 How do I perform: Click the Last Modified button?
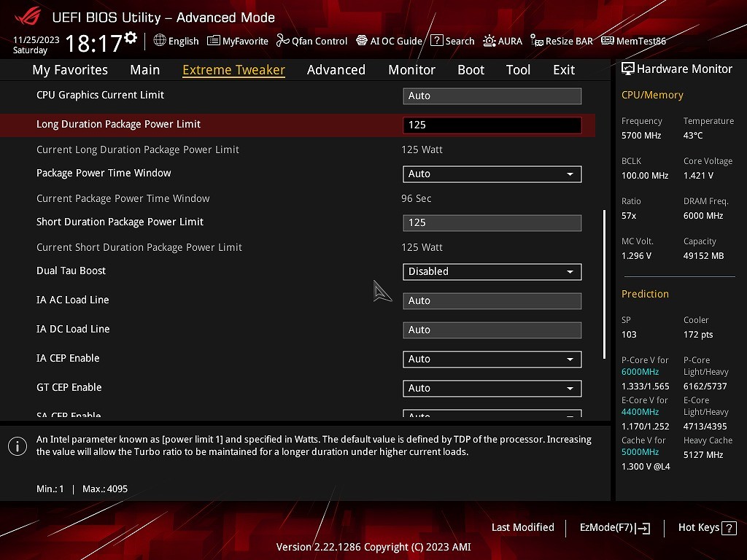click(522, 527)
